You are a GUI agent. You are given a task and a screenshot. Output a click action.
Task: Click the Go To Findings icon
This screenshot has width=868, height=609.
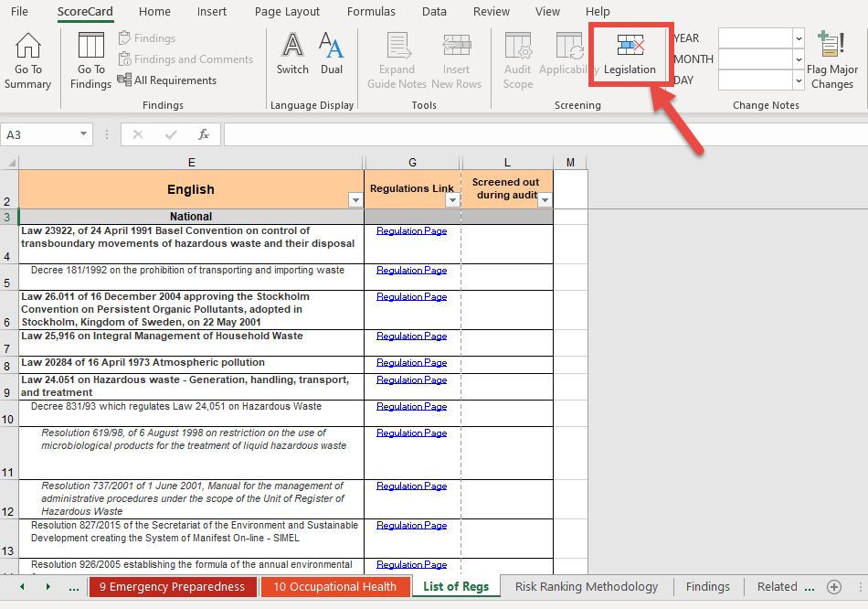(x=90, y=46)
